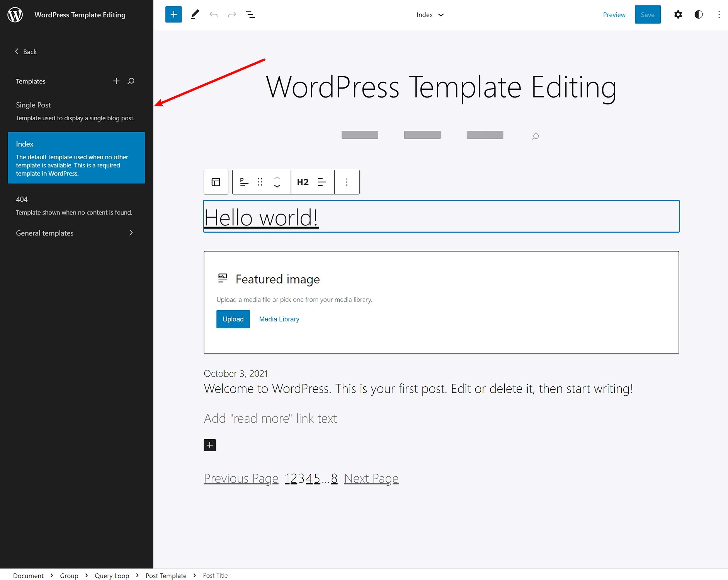Click the black add block button

(210, 445)
